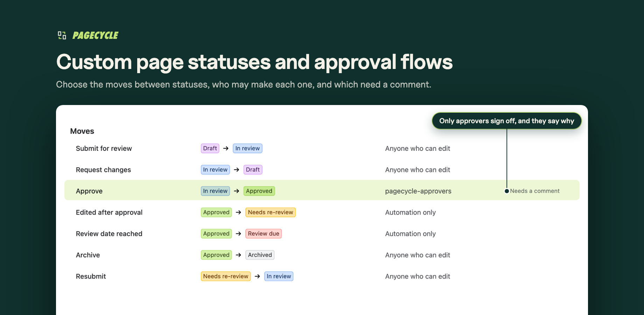The width and height of the screenshot is (644, 315).
Task: Select the Resubmit move name
Action: coord(91,276)
